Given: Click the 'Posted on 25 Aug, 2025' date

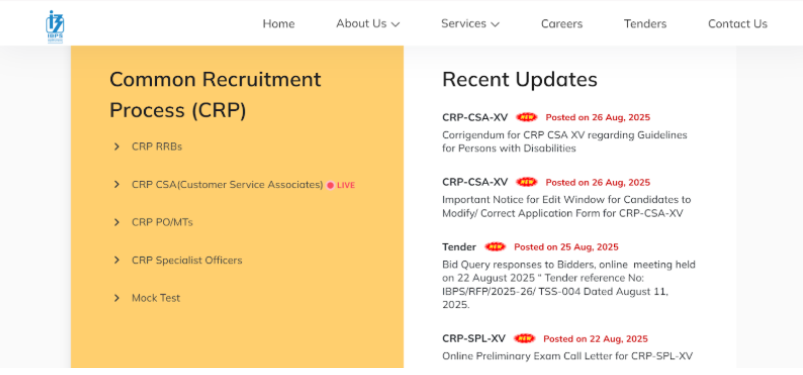Looking at the screenshot, I should 566,247.
